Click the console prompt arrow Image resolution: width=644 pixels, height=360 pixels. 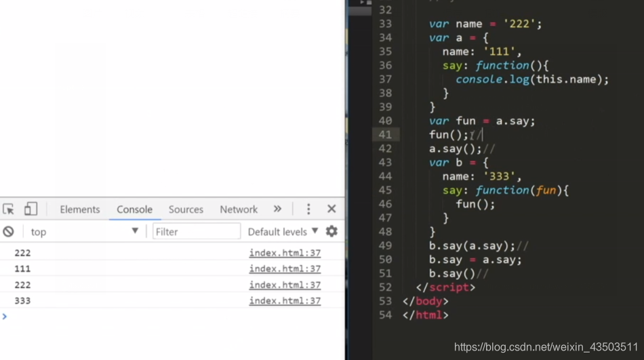click(x=5, y=317)
